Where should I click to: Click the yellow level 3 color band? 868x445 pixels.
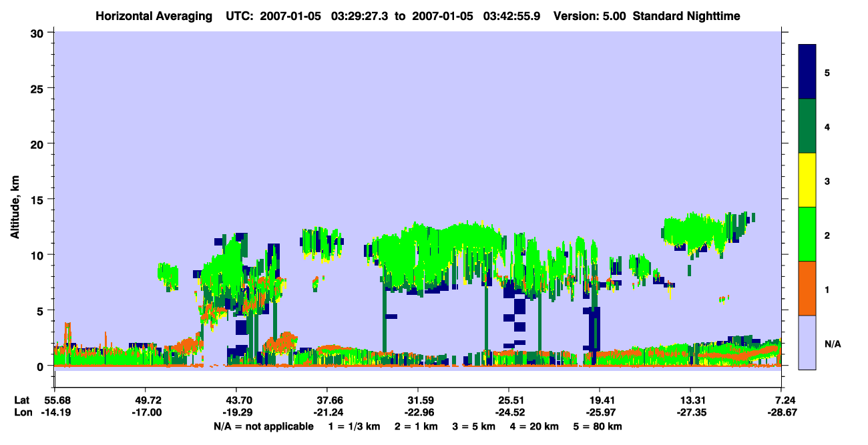[807, 180]
